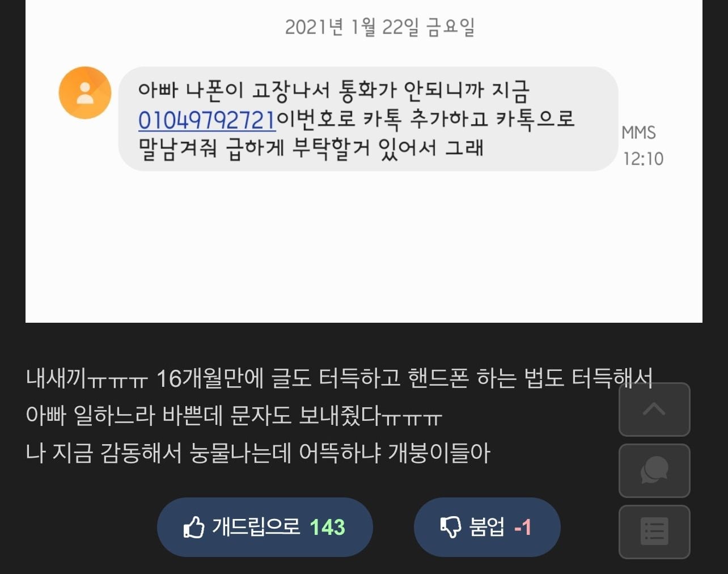The width and height of the screenshot is (728, 574).
Task: Upvote the post with the 개드립으로 button
Action: click(265, 527)
